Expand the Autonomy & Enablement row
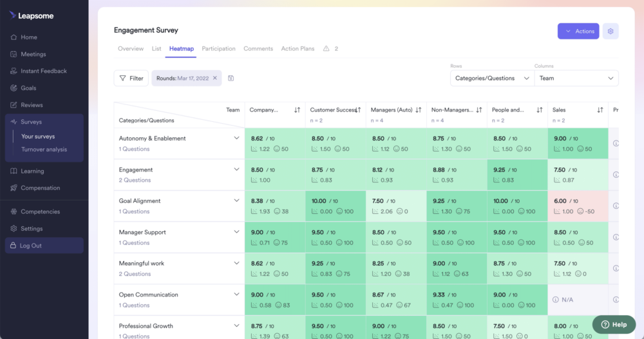 point(236,138)
